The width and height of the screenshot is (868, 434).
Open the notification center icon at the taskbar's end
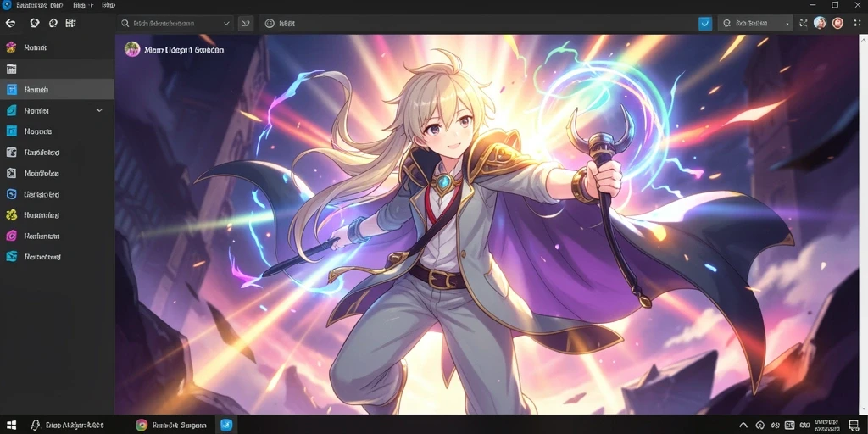854,425
